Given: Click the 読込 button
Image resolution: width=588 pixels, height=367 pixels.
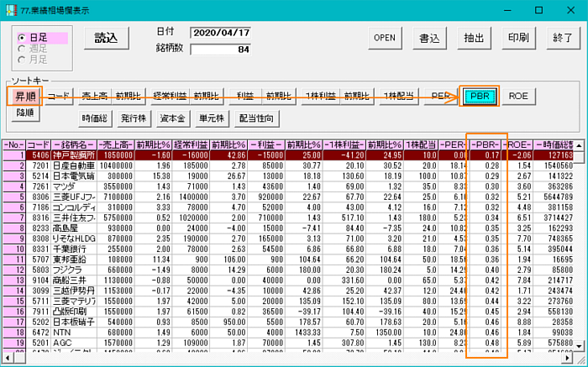Looking at the screenshot, I should (x=107, y=39).
